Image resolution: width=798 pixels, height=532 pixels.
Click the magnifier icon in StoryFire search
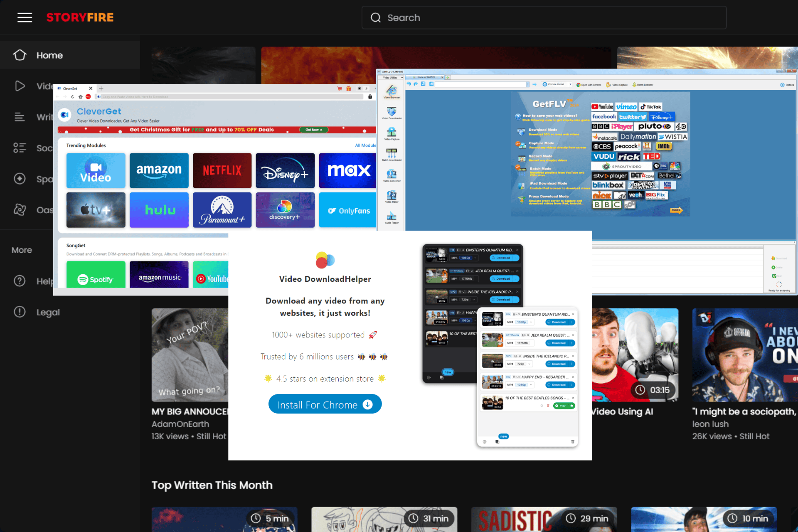tap(376, 17)
